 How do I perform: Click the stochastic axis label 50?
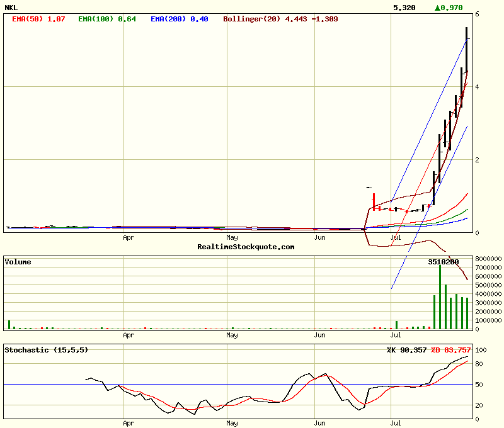tap(479, 385)
